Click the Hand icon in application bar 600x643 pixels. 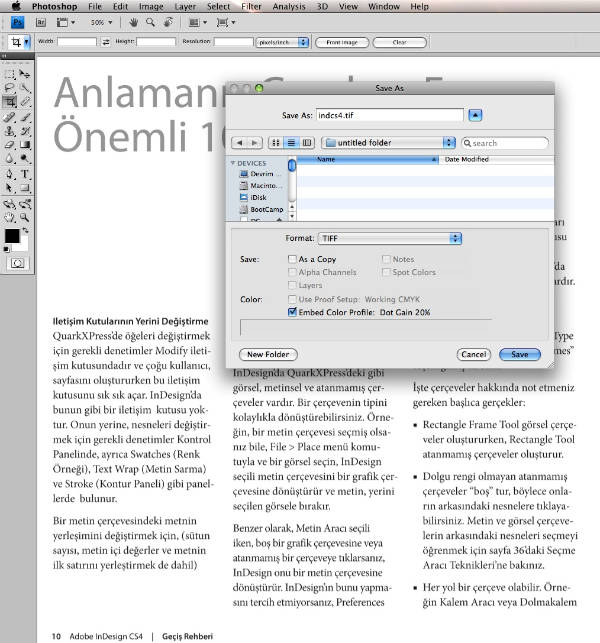(x=133, y=22)
